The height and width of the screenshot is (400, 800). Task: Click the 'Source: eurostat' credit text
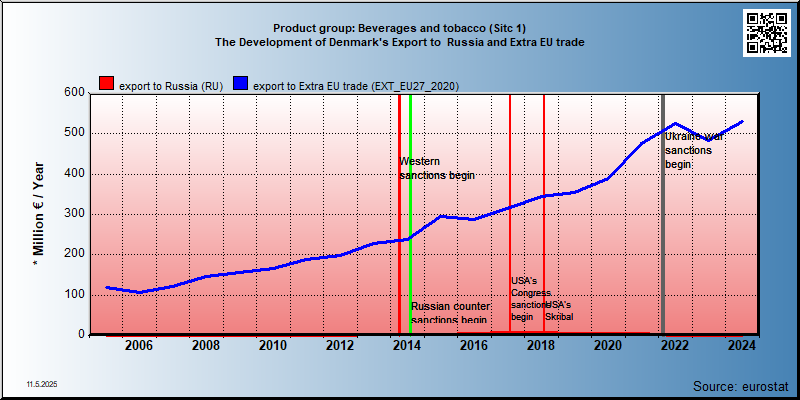coord(741,385)
